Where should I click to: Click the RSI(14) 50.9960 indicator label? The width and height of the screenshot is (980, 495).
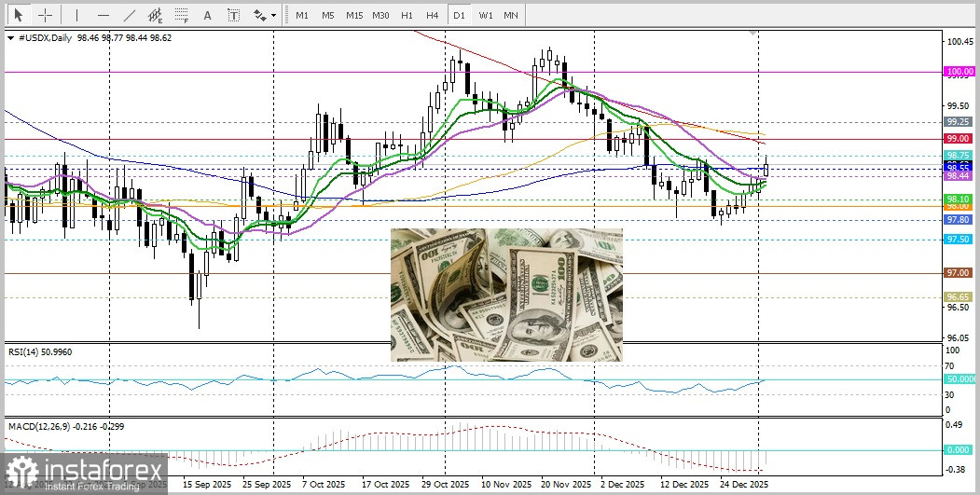[x=40, y=351]
